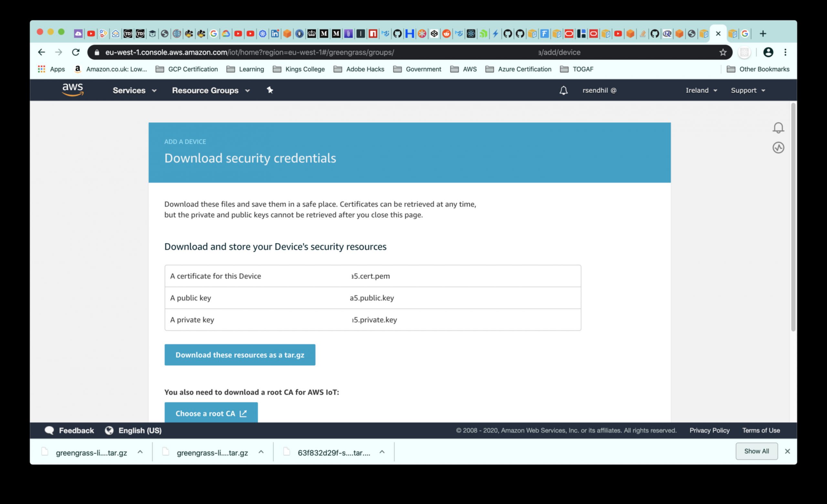Viewport: 827px width, 504px height.
Task: Expand options for 63f832d29f download
Action: point(382,452)
